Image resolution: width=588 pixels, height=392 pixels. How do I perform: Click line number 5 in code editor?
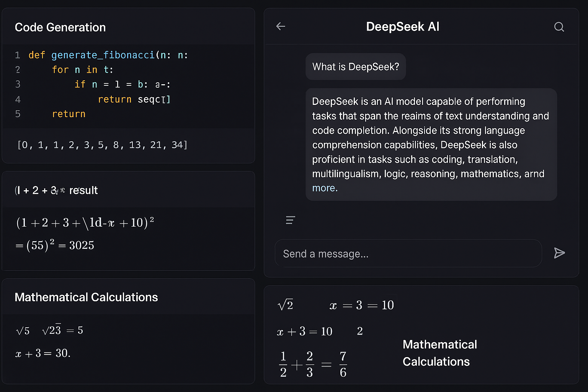[x=18, y=114]
